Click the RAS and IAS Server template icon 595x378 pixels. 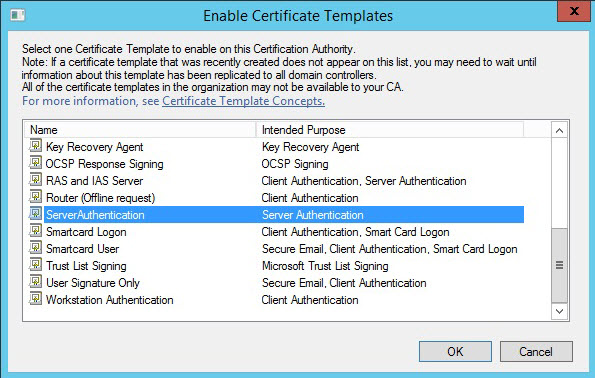[36, 180]
